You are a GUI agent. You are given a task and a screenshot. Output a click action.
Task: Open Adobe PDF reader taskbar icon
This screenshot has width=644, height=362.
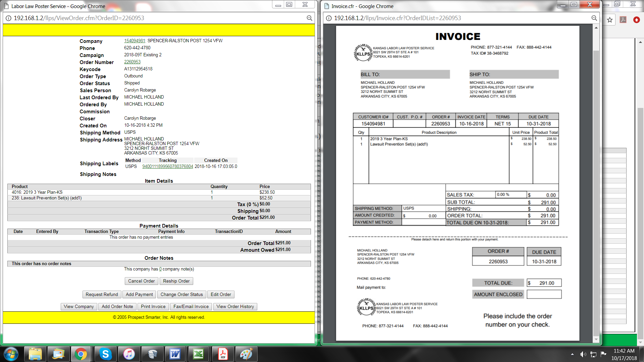pyautogui.click(x=222, y=354)
